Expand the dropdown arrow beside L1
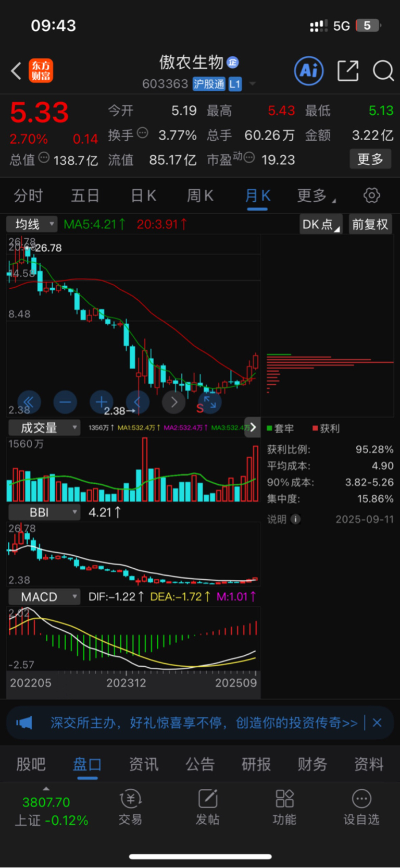 point(253,84)
